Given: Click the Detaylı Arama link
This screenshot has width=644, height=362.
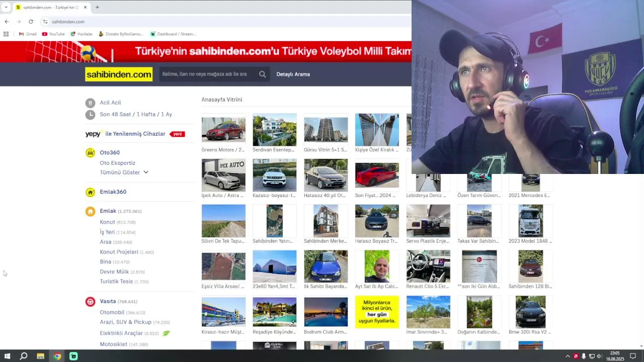Looking at the screenshot, I should tap(293, 74).
